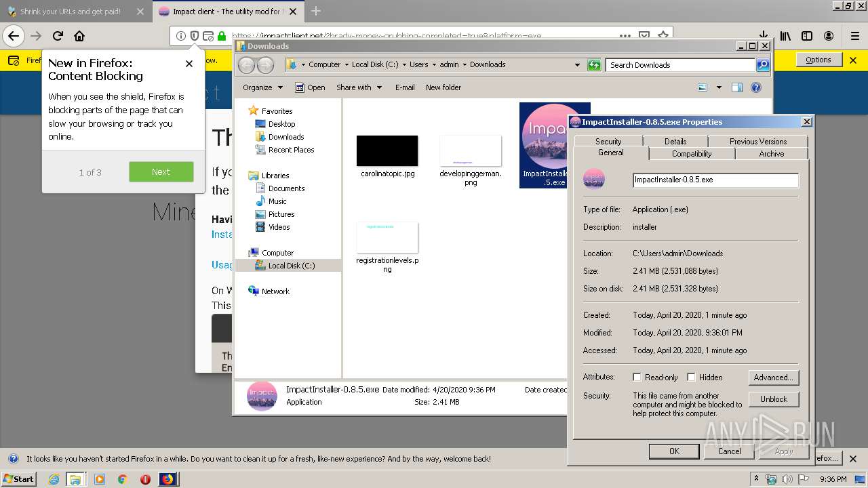Viewport: 868px width, 488px height.
Task: Select registrationlevels.png thumbnail
Action: (x=387, y=237)
